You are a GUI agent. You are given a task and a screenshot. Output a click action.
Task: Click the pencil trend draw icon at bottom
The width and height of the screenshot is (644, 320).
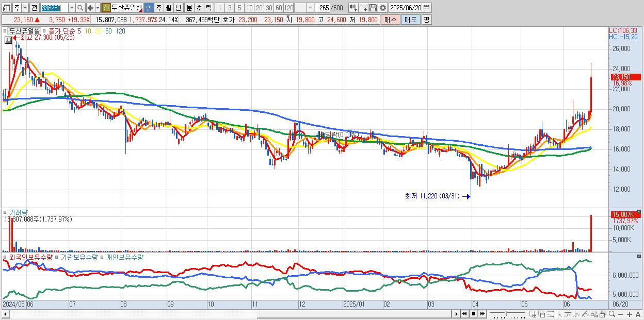tap(585, 314)
